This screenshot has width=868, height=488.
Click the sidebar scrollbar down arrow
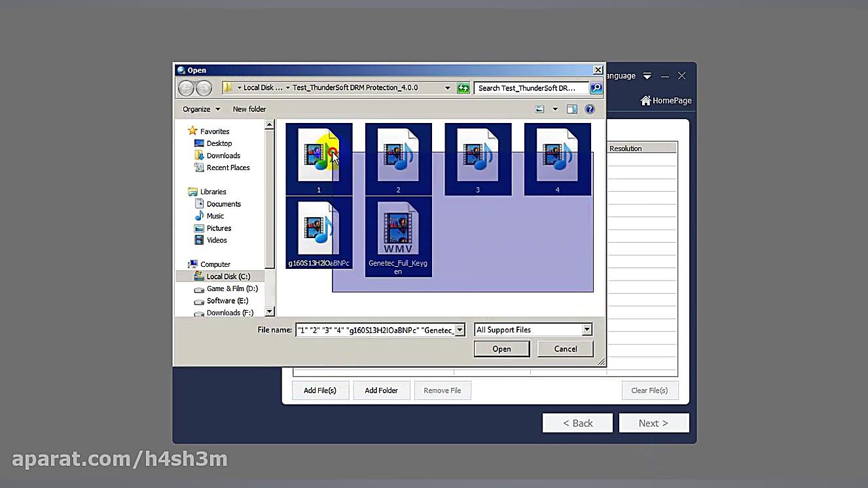click(269, 312)
